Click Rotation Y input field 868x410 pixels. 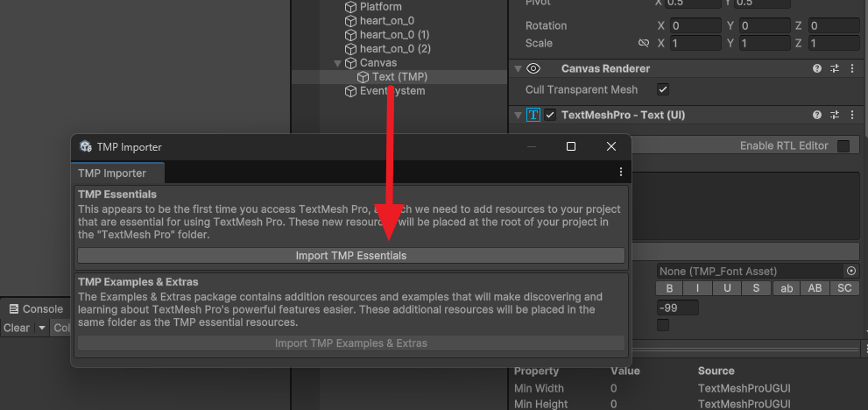click(x=765, y=26)
